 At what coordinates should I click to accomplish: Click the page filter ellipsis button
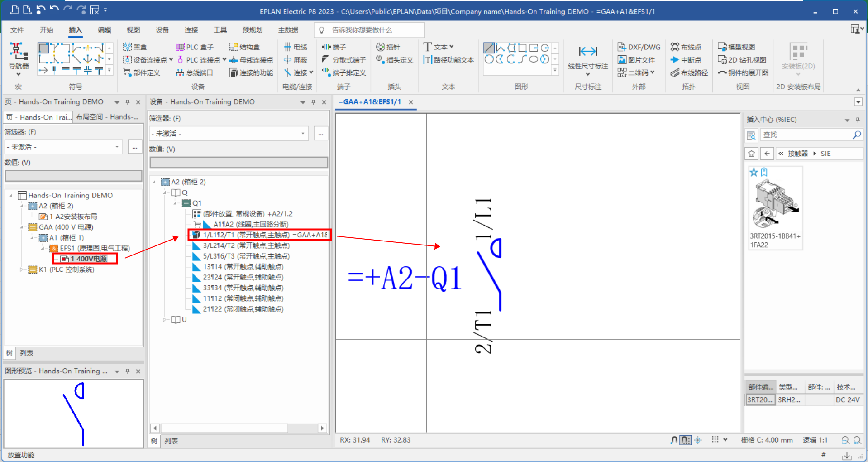[135, 147]
